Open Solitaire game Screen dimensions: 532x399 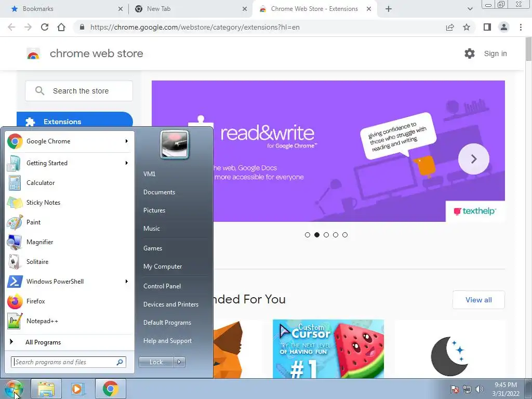click(x=70, y=262)
